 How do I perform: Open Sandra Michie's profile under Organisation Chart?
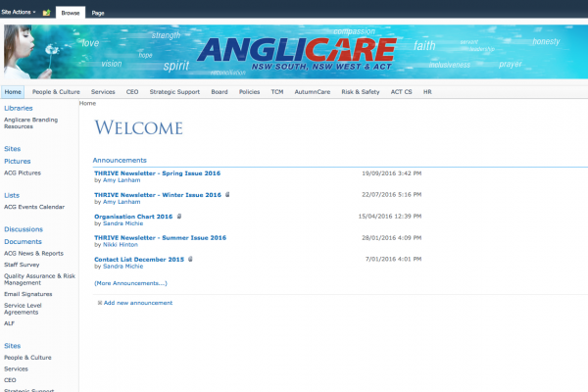coord(123,223)
